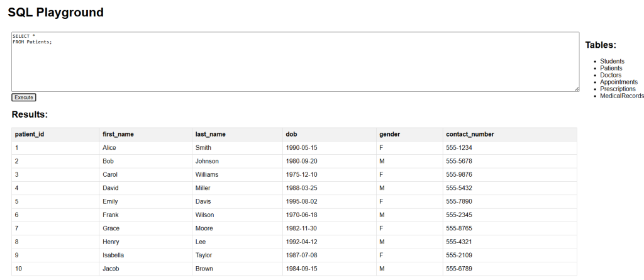Select the Patients table in the list
The width and height of the screenshot is (644, 280).
[611, 68]
